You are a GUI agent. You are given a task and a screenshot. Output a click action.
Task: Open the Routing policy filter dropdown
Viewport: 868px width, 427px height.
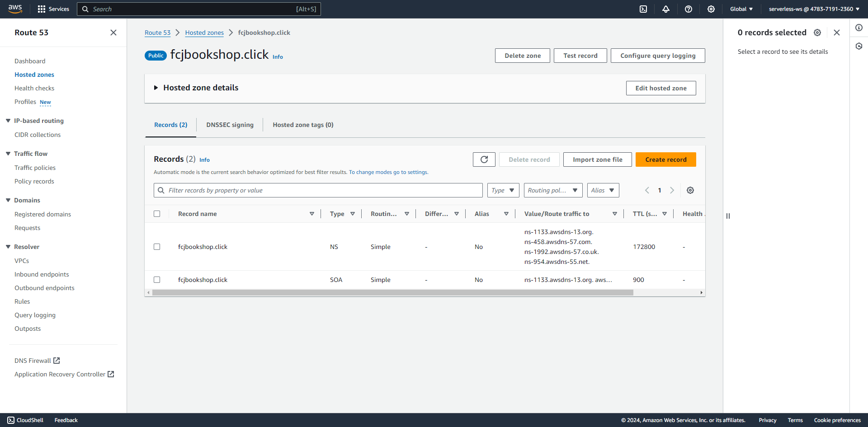click(553, 190)
